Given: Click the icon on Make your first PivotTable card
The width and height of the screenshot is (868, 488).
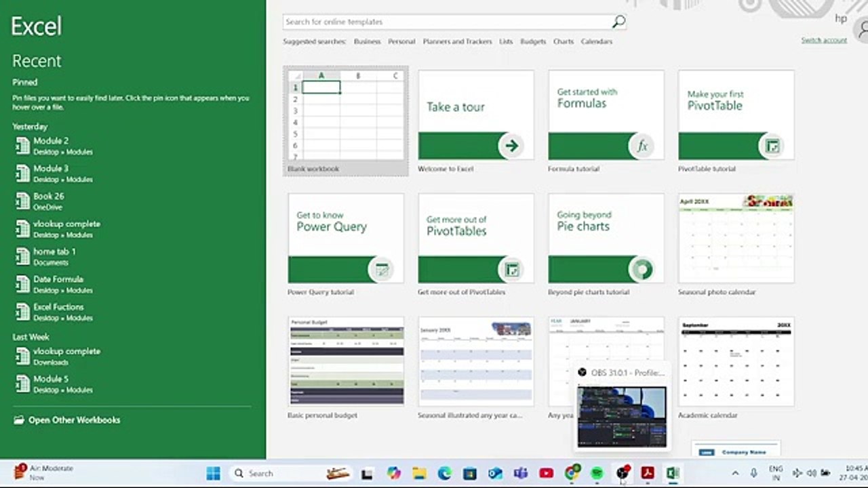Looking at the screenshot, I should (772, 146).
